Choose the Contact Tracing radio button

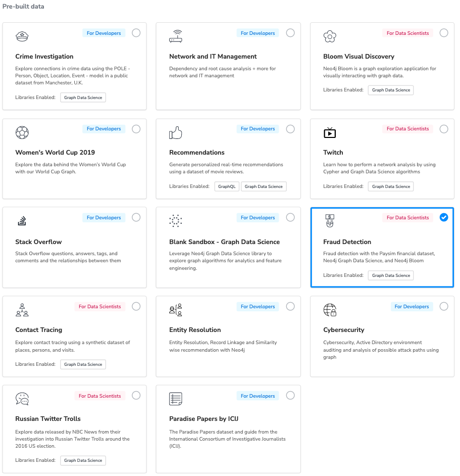click(136, 306)
